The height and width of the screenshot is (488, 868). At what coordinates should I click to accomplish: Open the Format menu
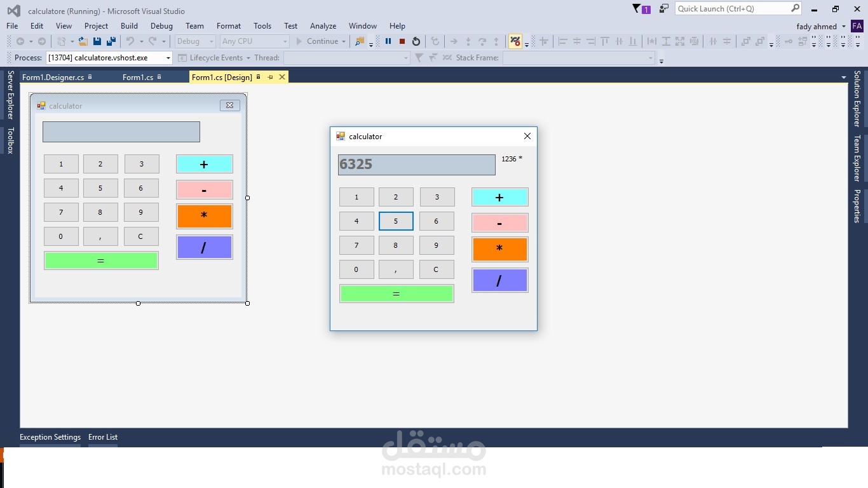pyautogui.click(x=229, y=26)
